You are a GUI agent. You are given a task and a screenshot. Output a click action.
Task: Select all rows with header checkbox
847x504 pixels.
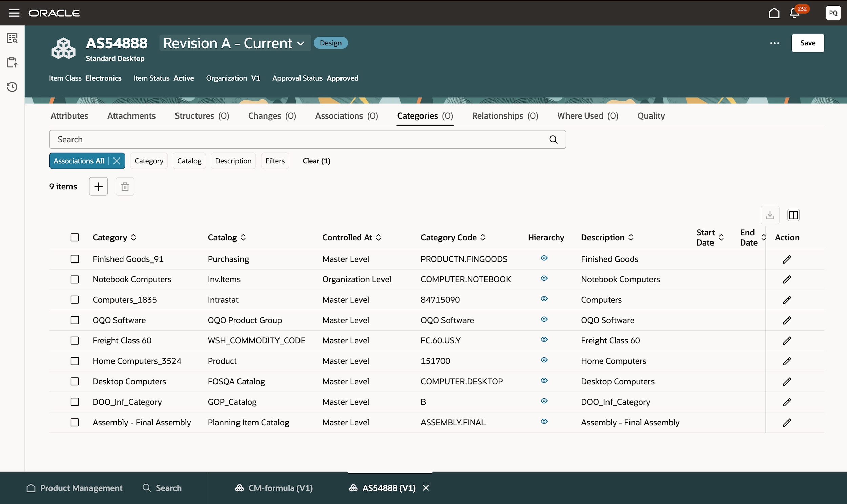pos(75,237)
